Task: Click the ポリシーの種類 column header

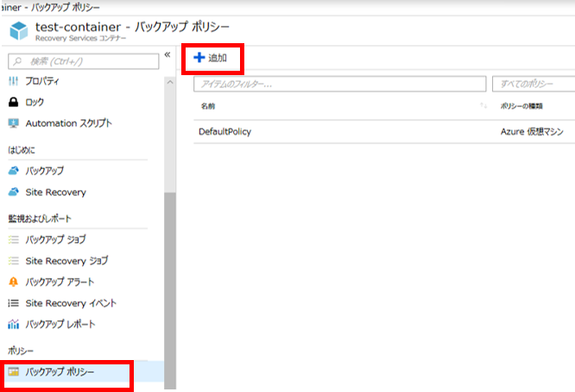Action: click(x=521, y=106)
